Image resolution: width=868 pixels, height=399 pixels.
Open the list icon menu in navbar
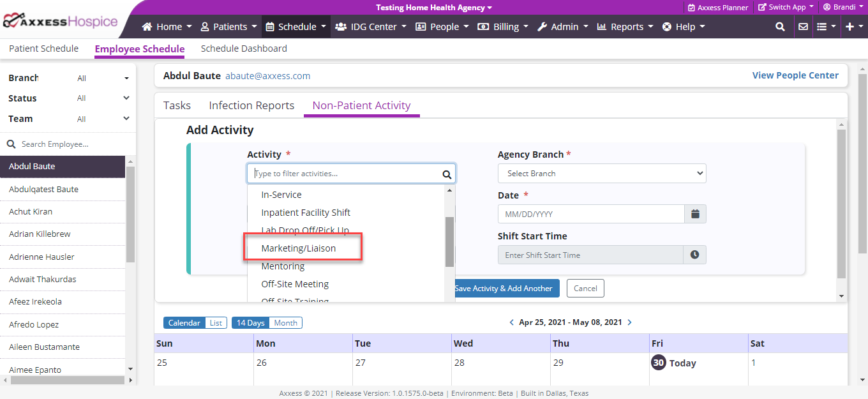(x=826, y=27)
